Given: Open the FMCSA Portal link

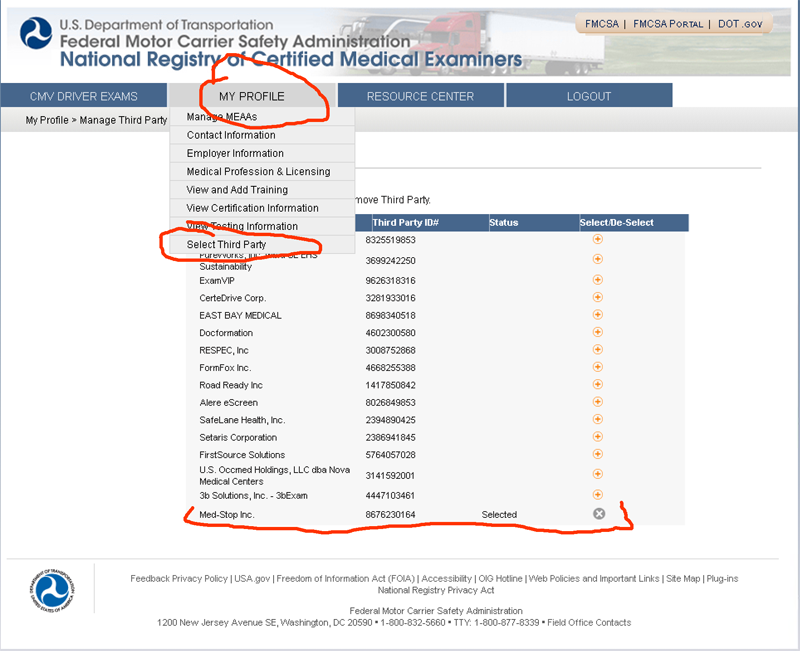Looking at the screenshot, I should coord(670,24).
